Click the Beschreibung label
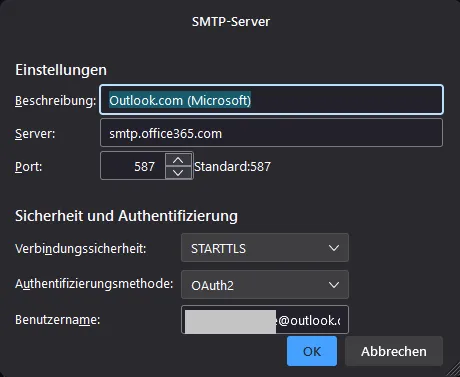This screenshot has width=460, height=377. [x=56, y=100]
